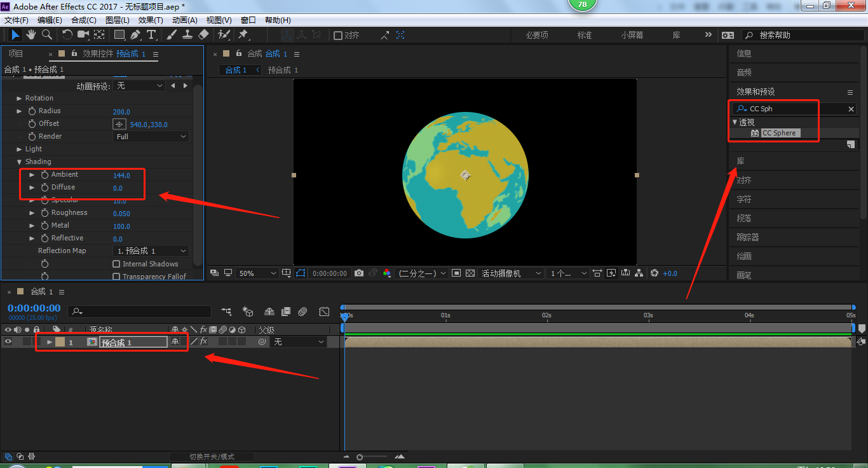Open the show channel RGB icon
Screen dimensions: 868x468
(x=387, y=273)
